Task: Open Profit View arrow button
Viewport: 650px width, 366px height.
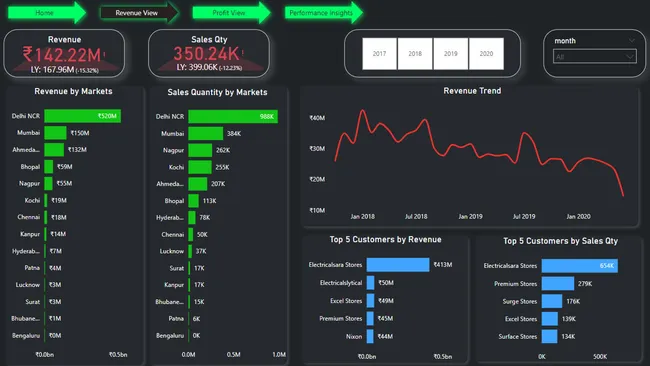Action: click(231, 13)
